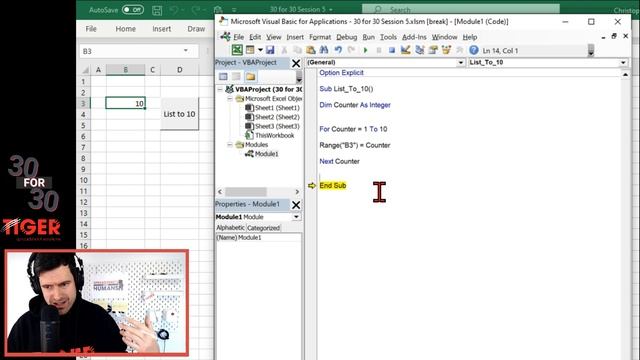640x360 pixels.
Task: Close the Properties - Module1 panel
Action: click(x=296, y=205)
